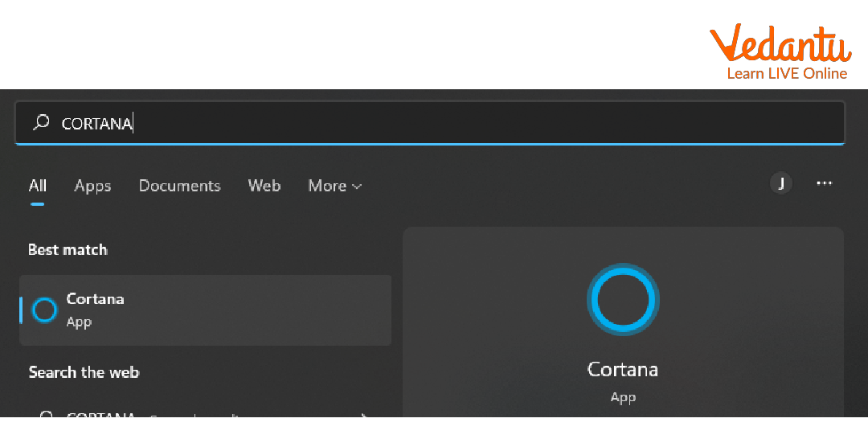Click the Vedantu logo
The height and width of the screenshot is (447, 868).
(x=779, y=44)
